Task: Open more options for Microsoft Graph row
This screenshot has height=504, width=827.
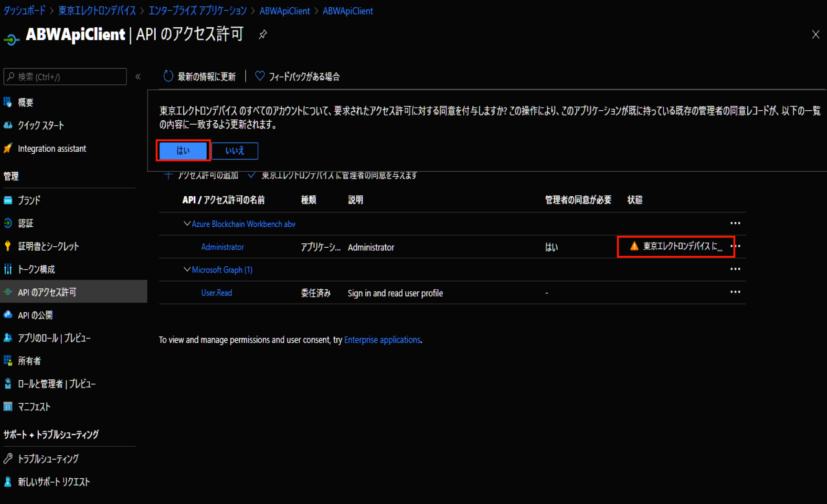Action: coord(735,269)
